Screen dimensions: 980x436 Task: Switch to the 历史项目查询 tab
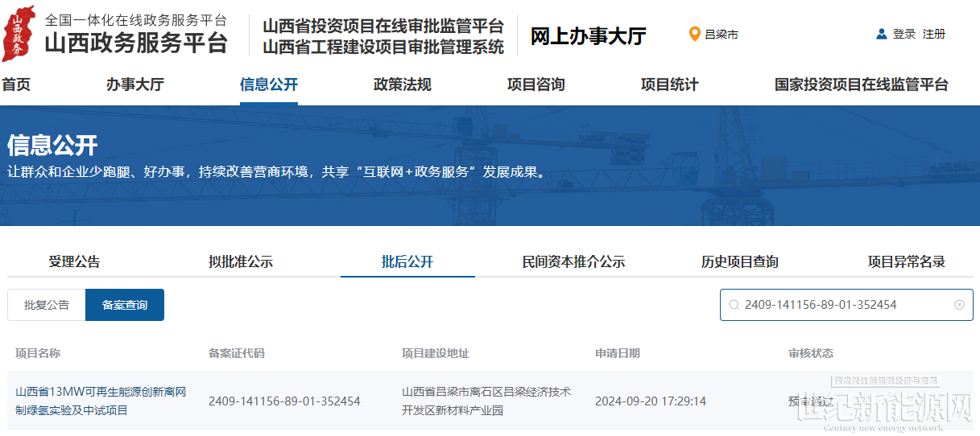click(739, 261)
